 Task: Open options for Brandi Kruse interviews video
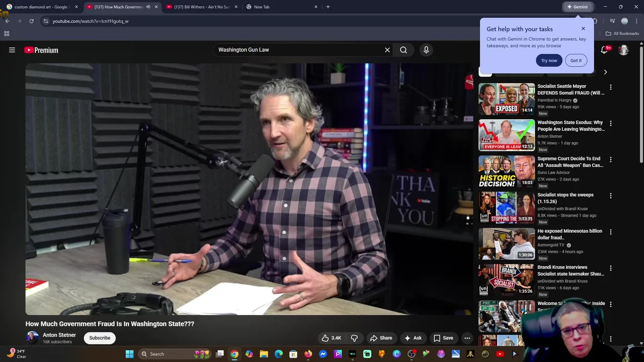click(611, 268)
